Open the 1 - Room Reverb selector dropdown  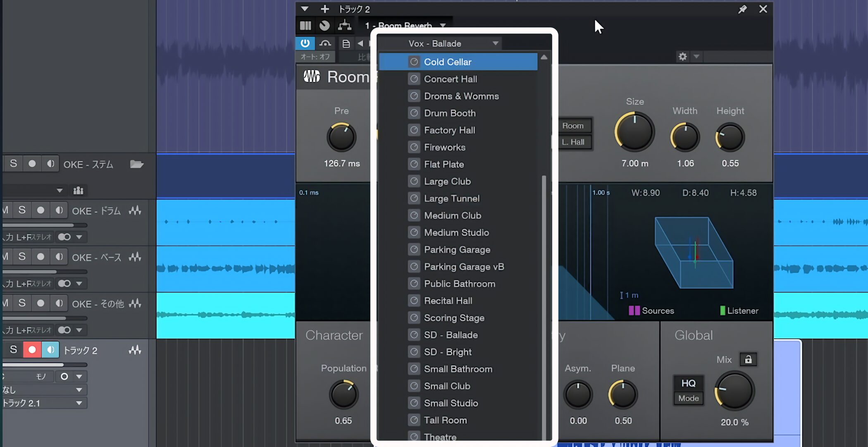coord(443,26)
